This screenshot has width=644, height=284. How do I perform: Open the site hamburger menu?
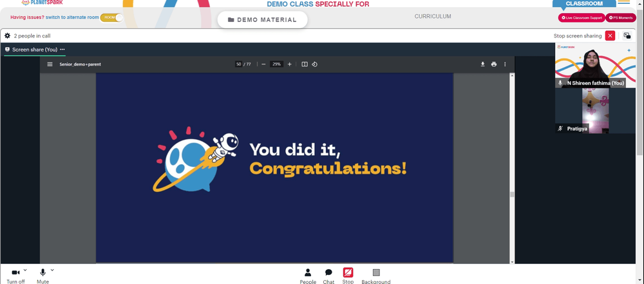click(623, 3)
